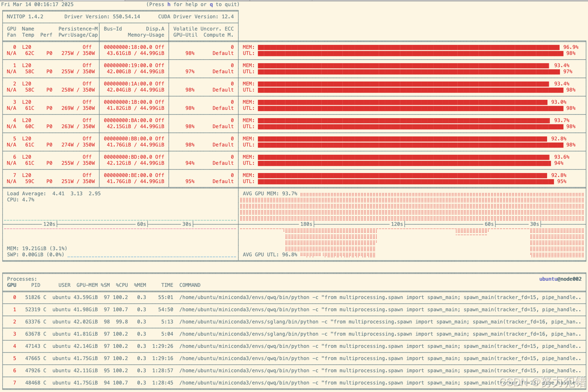588x392 pixels.
Task: Click GPU 2 memory usage 42.04GiB / 44.99GiB
Action: click(x=135, y=90)
